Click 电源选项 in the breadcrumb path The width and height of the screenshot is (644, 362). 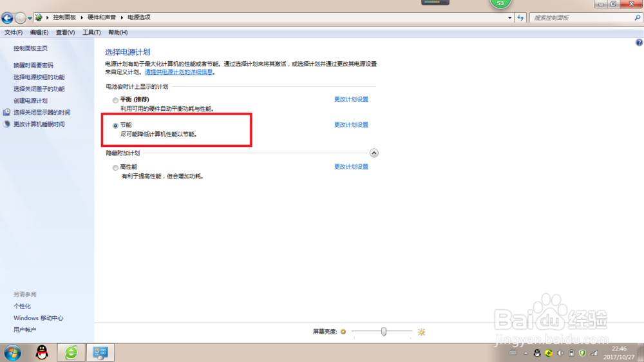(139, 17)
